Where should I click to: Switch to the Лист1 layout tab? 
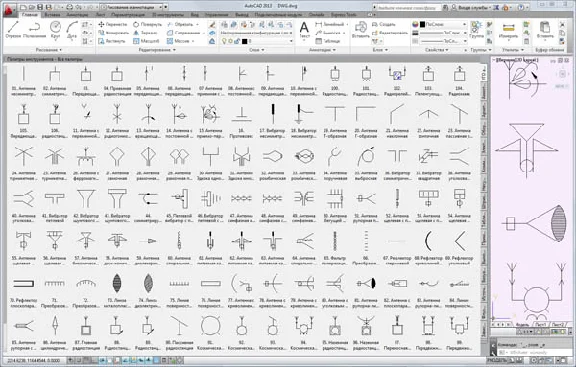[540, 325]
